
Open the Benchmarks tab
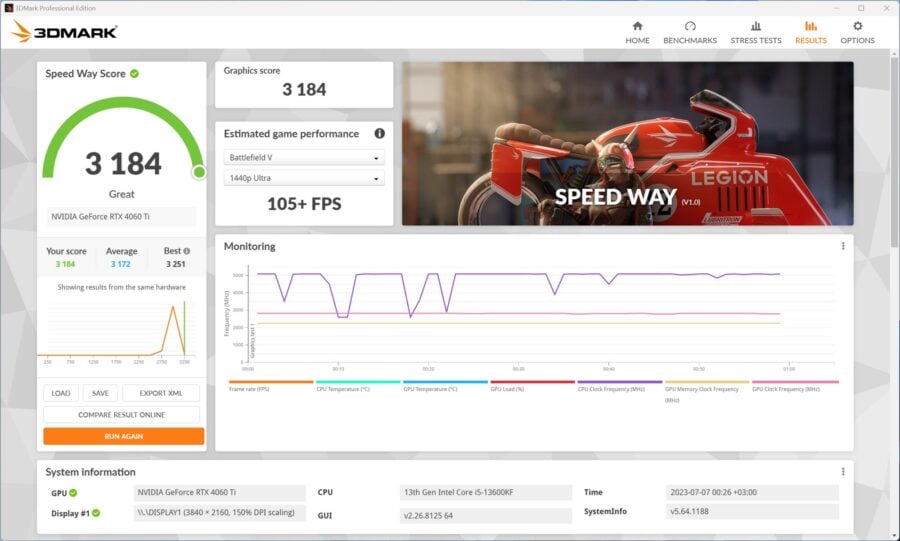(690, 33)
